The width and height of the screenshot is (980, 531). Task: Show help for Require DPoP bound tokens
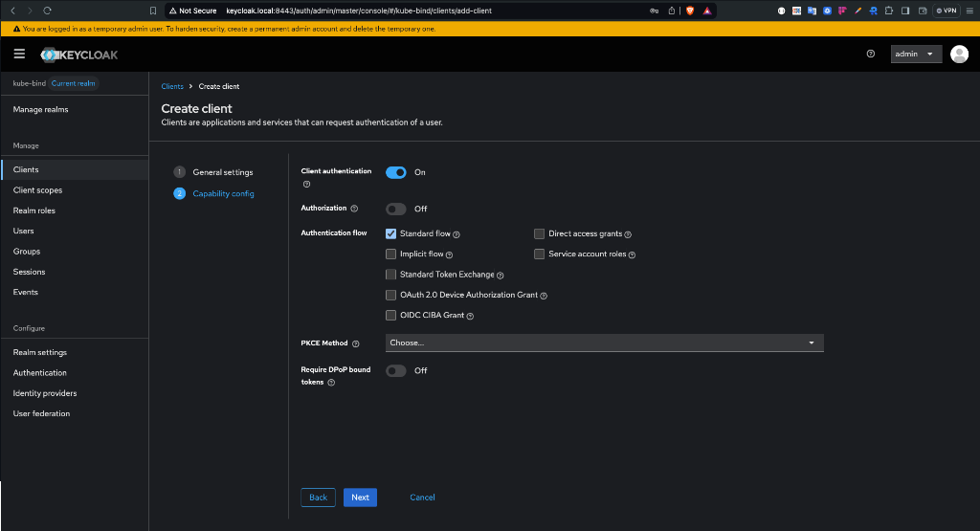click(x=331, y=383)
